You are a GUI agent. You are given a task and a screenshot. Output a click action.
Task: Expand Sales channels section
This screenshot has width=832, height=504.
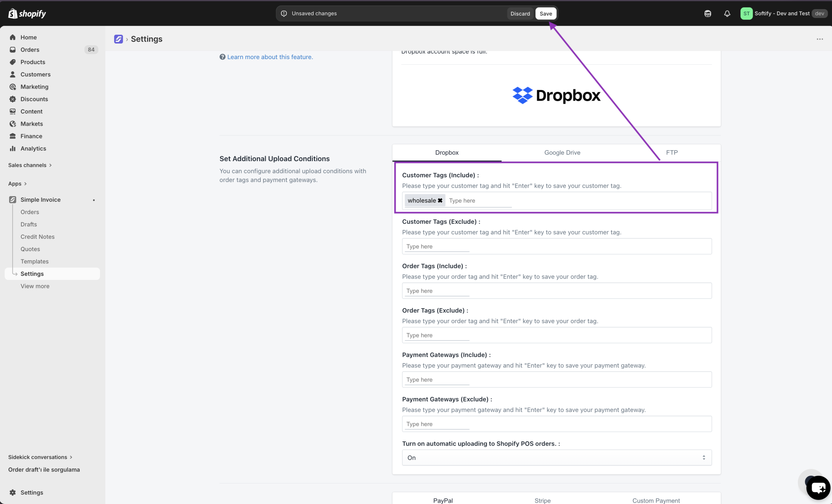30,165
